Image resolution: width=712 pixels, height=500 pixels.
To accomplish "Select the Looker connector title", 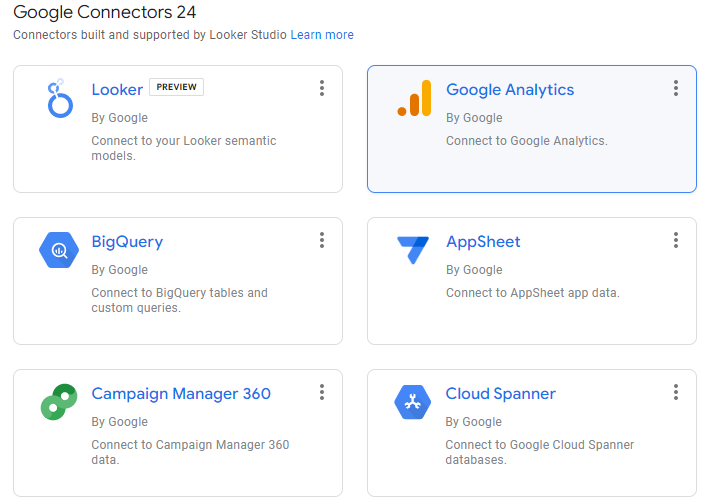I will (117, 89).
